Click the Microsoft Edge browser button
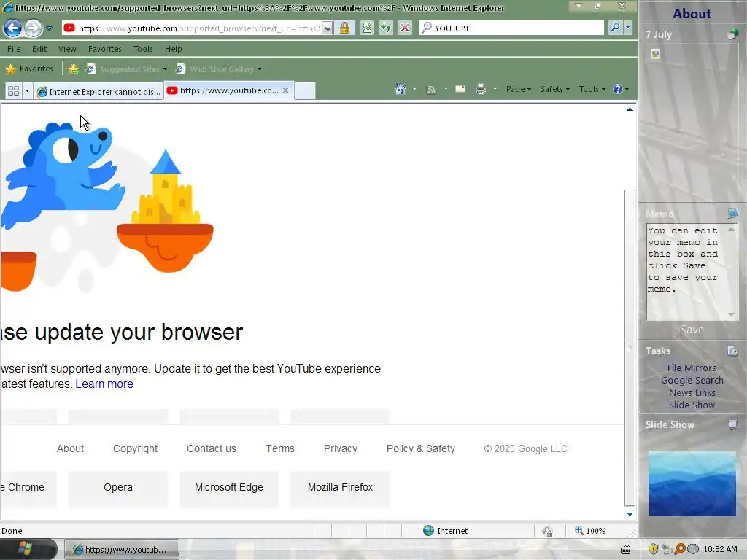The image size is (747, 560). coord(229,488)
